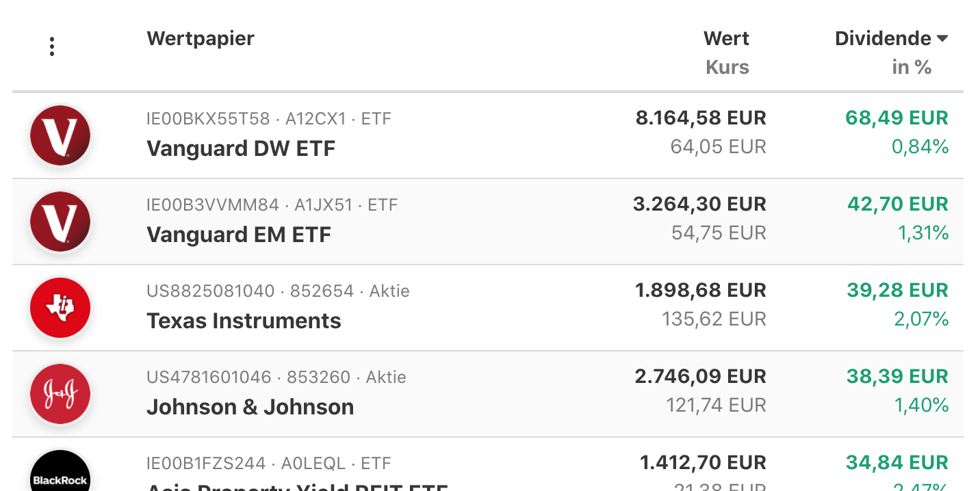Click the 3.264,30 EUR value
Screen dimensions: 980x491
click(x=699, y=204)
